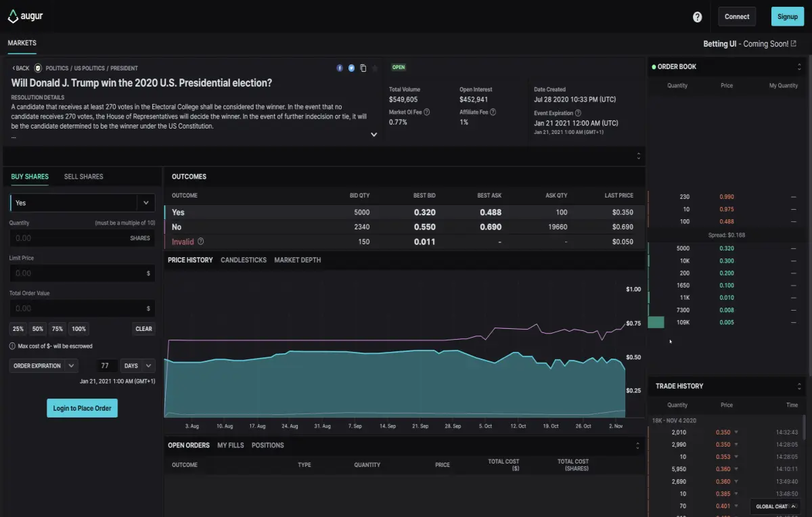Click the Max cost info icon
The height and width of the screenshot is (517, 812).
click(x=13, y=346)
